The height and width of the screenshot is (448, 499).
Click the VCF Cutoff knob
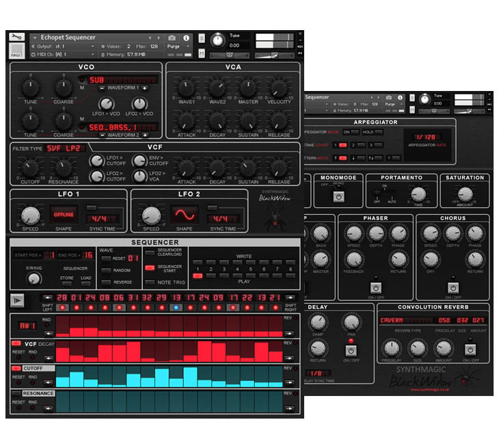tap(30, 168)
